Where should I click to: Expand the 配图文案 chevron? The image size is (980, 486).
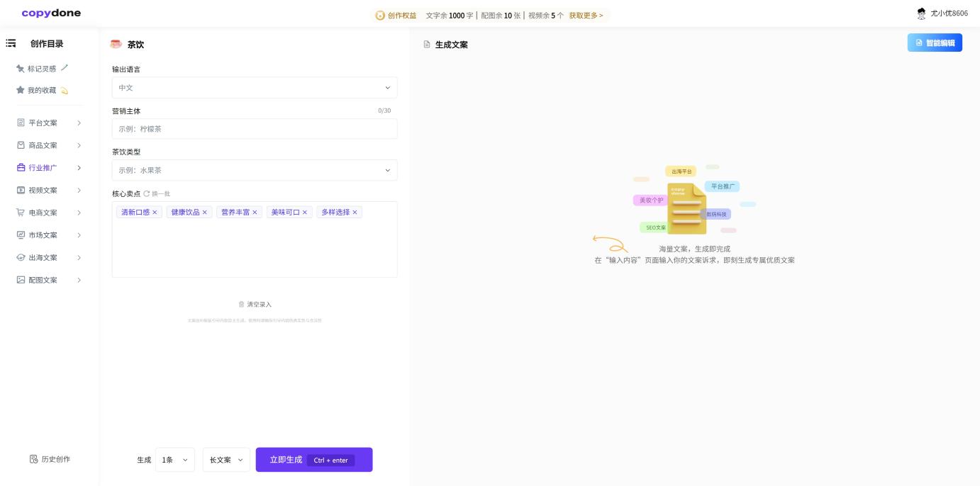(x=79, y=280)
